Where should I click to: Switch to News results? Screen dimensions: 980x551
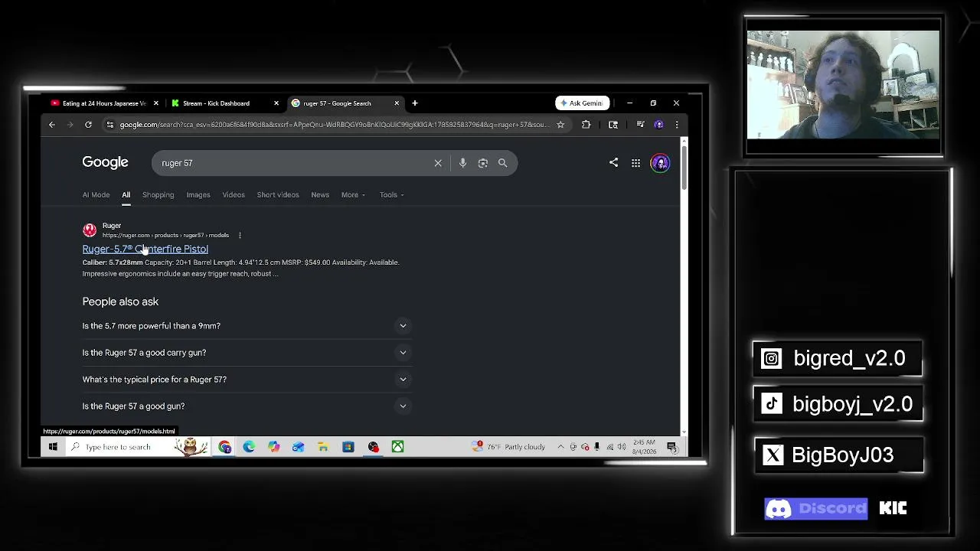tap(320, 194)
